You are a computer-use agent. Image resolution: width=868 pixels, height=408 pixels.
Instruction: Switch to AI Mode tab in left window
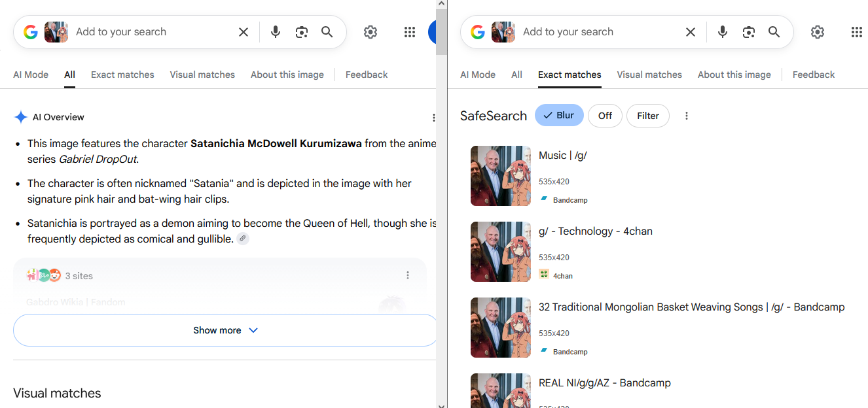31,75
